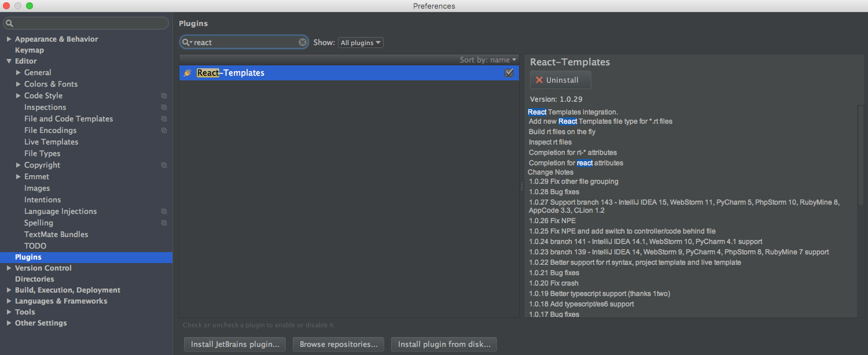Screen dimensions: 868x355
Task: Expand Languages & Frameworks arrow
Action: coord(9,301)
